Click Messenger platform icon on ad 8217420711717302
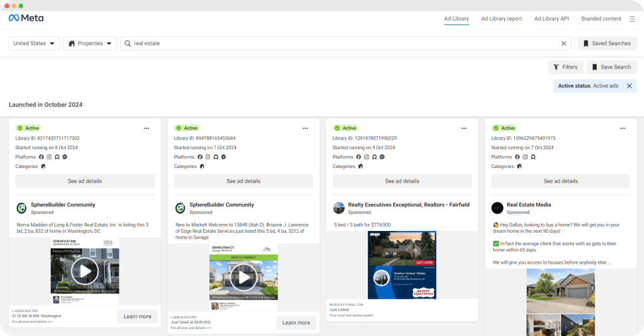This screenshot has width=644, height=336. [65, 157]
